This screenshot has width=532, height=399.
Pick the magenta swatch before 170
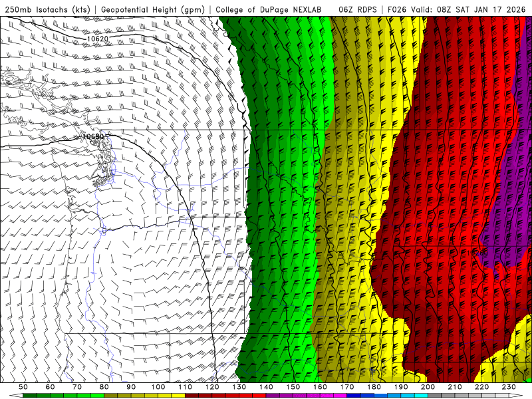tap(340, 396)
